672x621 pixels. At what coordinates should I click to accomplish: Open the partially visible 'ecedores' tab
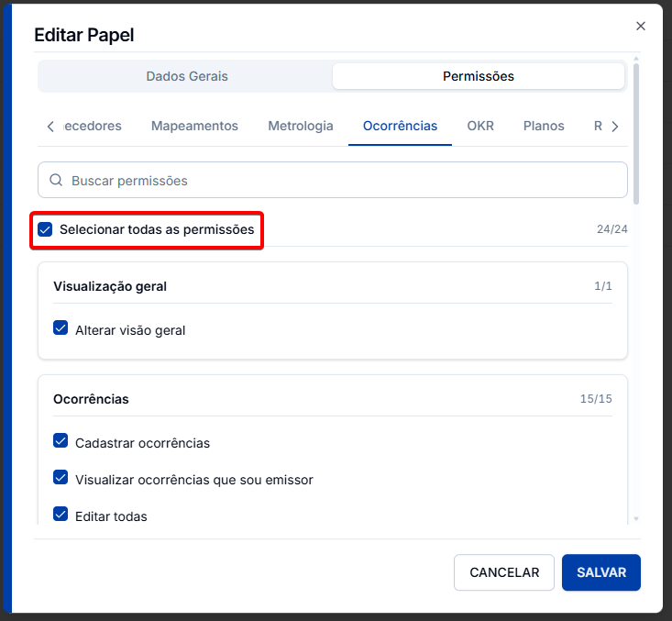point(93,126)
